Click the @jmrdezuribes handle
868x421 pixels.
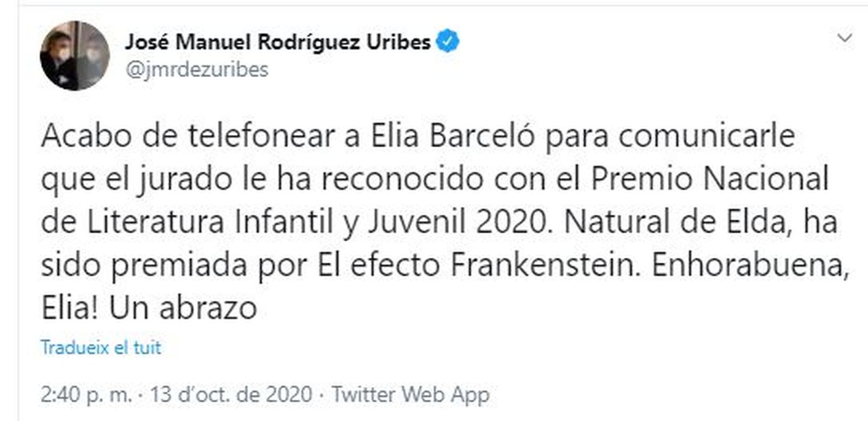197,69
